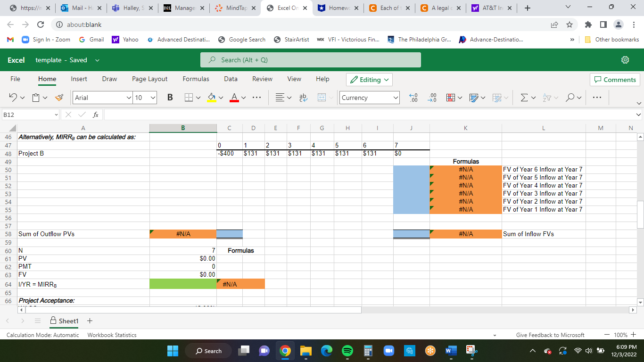Click the Undo icon
644x362 pixels.
pos(12,98)
